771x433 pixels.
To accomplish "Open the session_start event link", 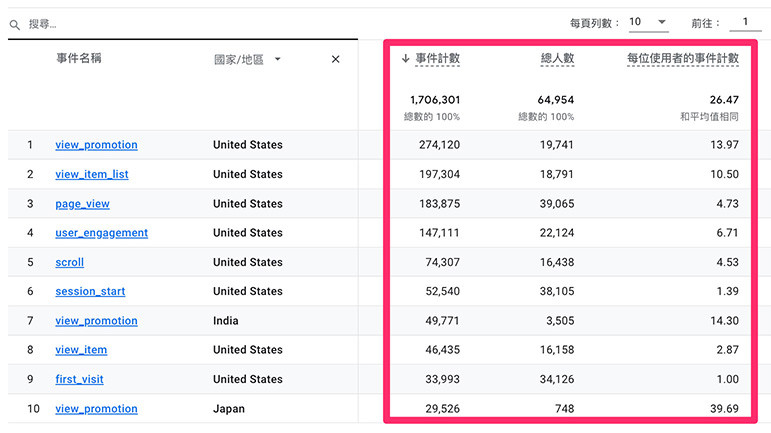I will pos(90,292).
